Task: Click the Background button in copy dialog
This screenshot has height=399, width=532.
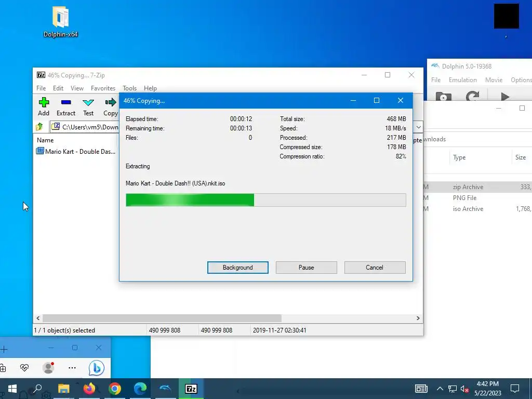Action: coord(238,268)
